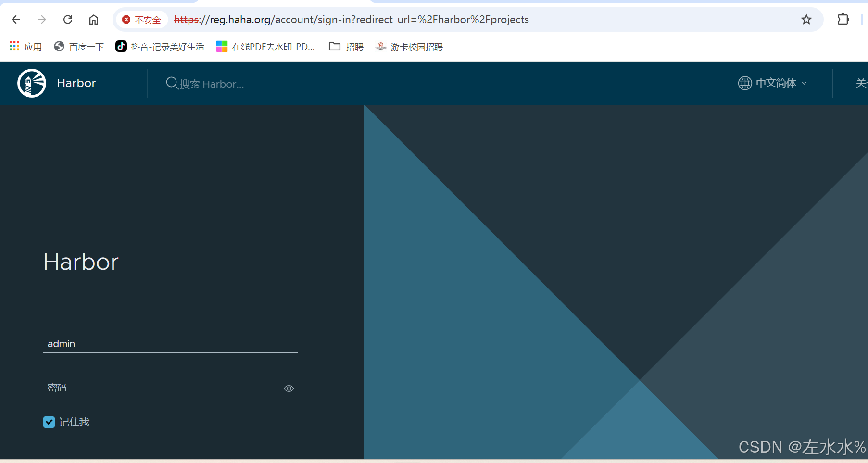Focus the 搜索 Harbor search field
The image size is (868, 463).
(212, 84)
